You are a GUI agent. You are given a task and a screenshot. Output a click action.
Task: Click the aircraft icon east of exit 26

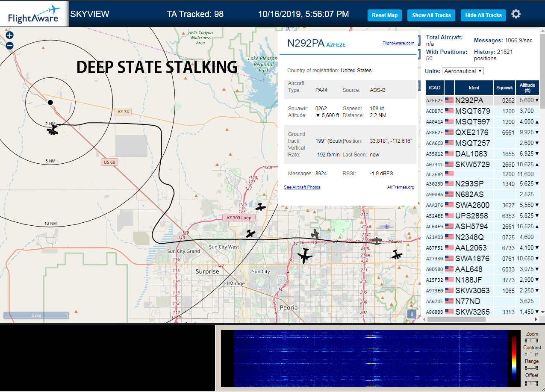point(397,255)
